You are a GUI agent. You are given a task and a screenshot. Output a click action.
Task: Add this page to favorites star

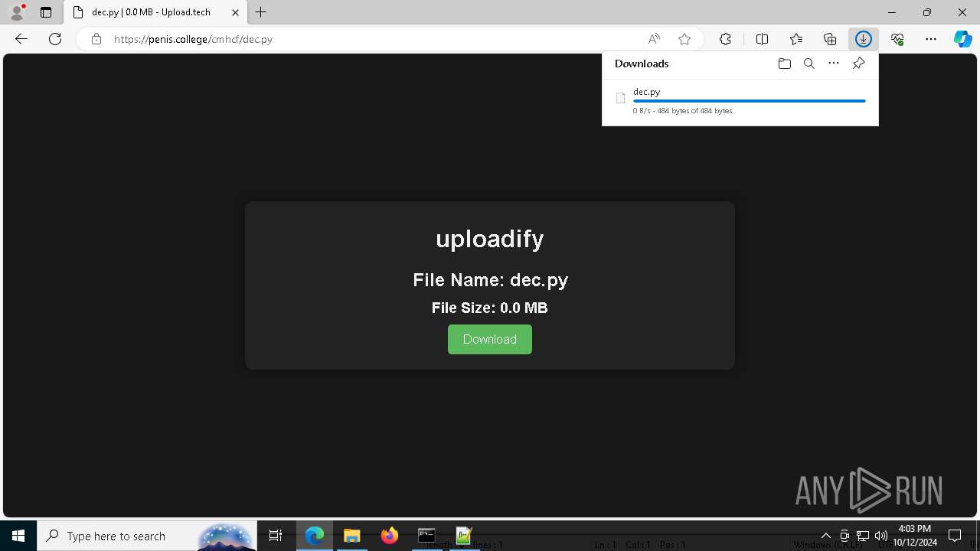tap(684, 39)
